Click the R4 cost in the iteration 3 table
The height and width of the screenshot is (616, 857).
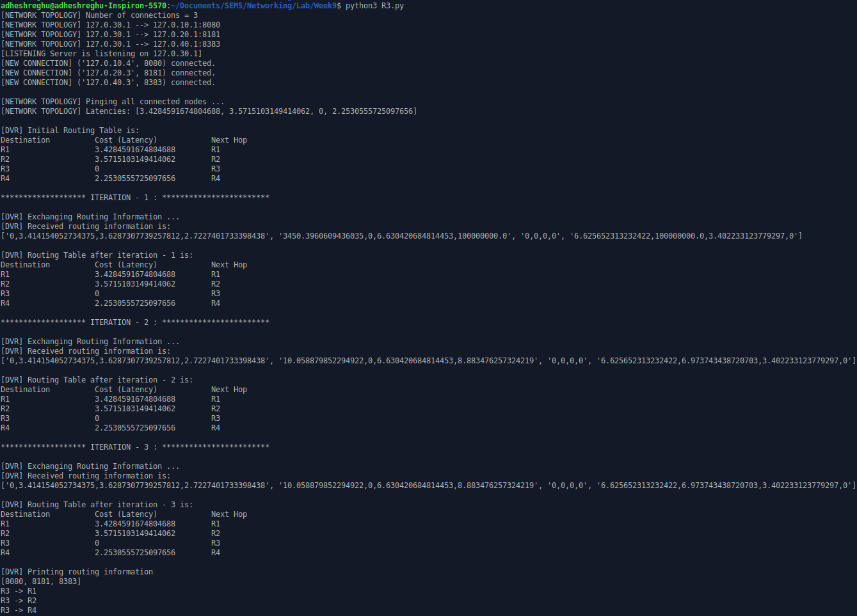pos(135,553)
